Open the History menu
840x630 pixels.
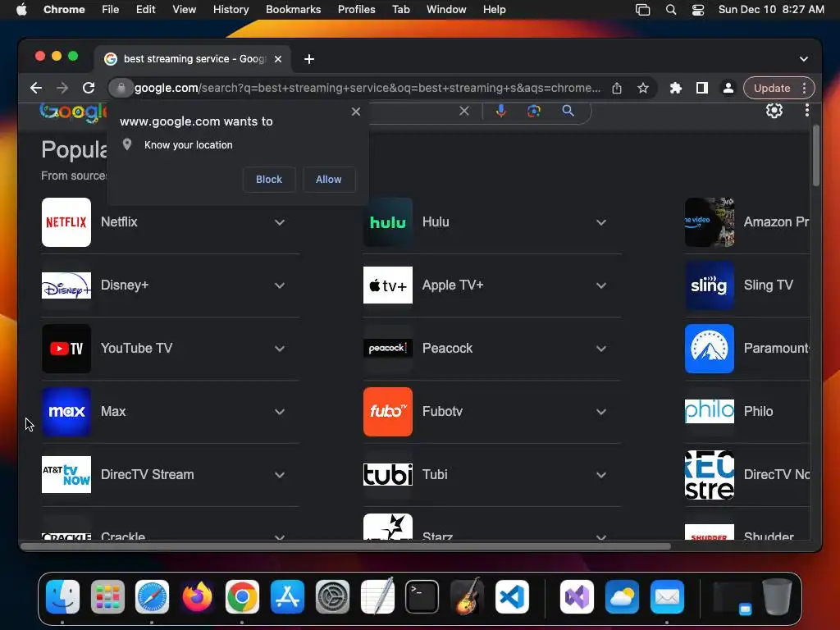click(x=231, y=10)
